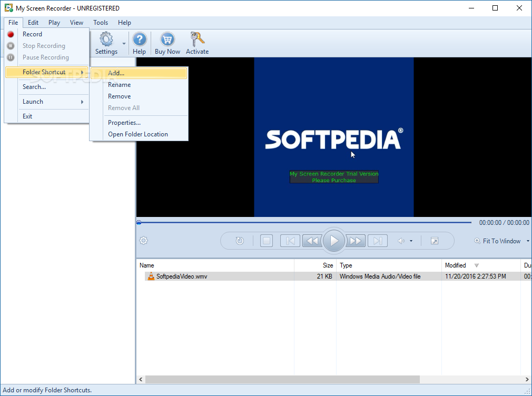This screenshot has height=396, width=532.
Task: Click the repeat loop playback button
Action: coord(240,241)
